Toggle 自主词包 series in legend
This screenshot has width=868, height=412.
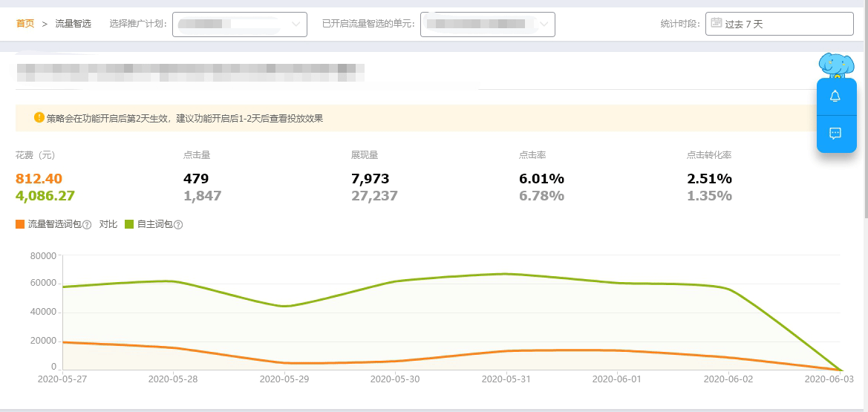[x=154, y=224]
